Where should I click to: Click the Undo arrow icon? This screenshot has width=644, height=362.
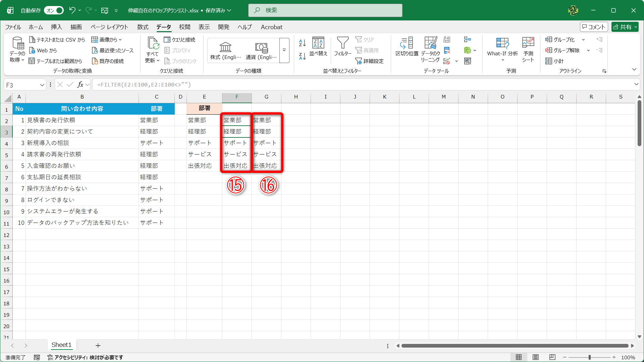tap(72, 10)
